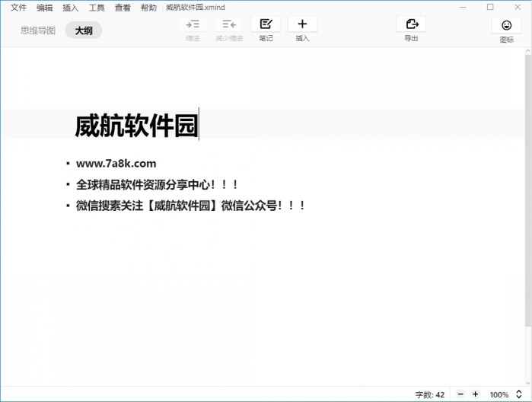Open the Icons (图标) smiley panel

[x=506, y=25]
